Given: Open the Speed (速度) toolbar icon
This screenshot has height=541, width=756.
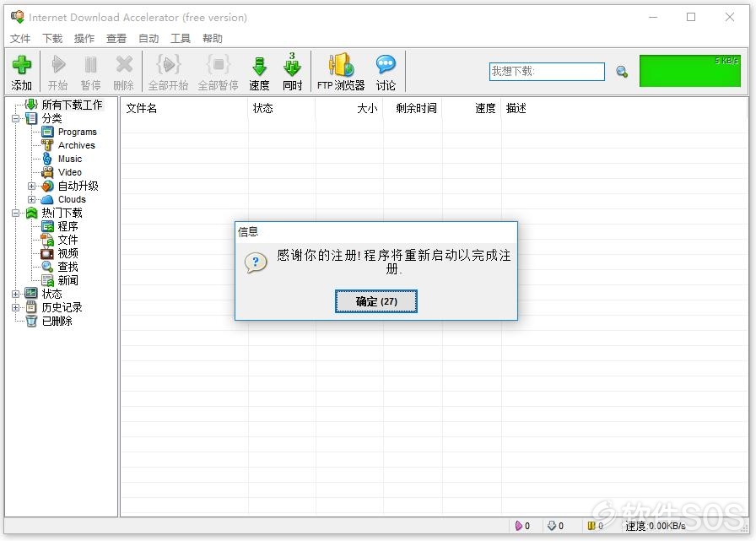Looking at the screenshot, I should (259, 66).
